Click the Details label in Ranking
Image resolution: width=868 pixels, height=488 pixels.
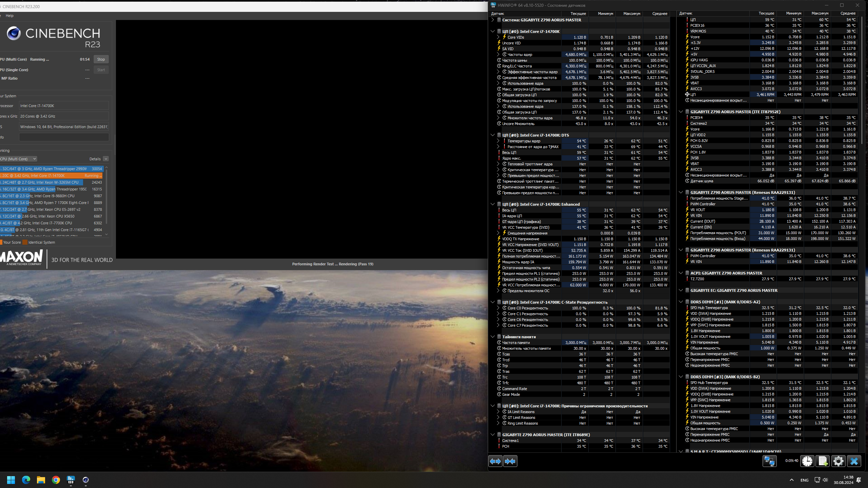pyautogui.click(x=95, y=159)
